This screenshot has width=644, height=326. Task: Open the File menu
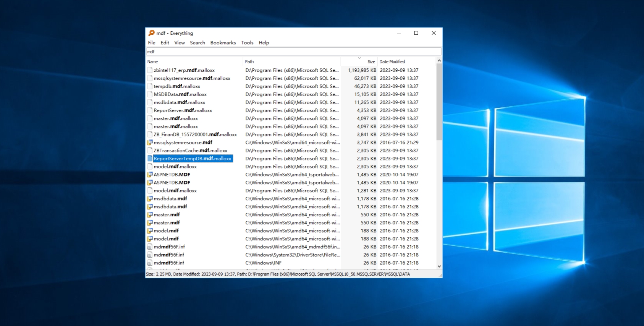tap(152, 43)
